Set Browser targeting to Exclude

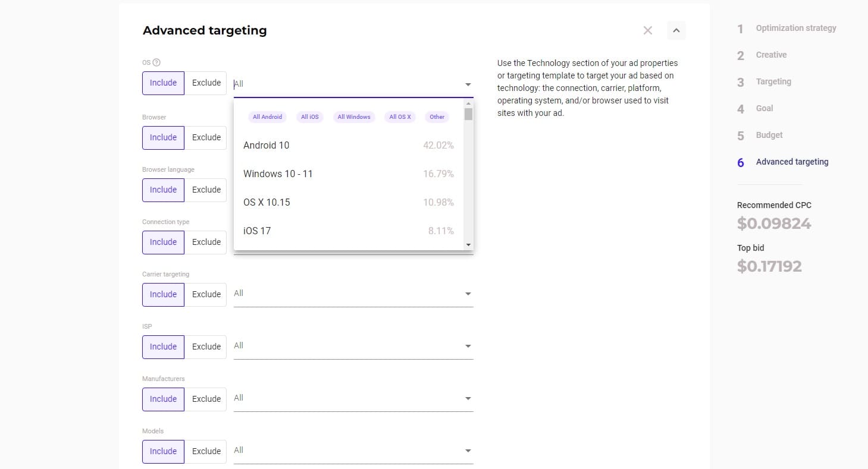pos(206,137)
